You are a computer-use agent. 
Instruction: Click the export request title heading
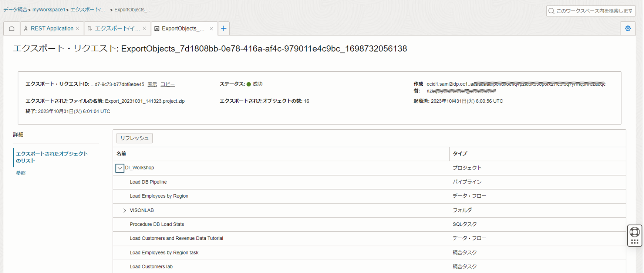pos(210,49)
